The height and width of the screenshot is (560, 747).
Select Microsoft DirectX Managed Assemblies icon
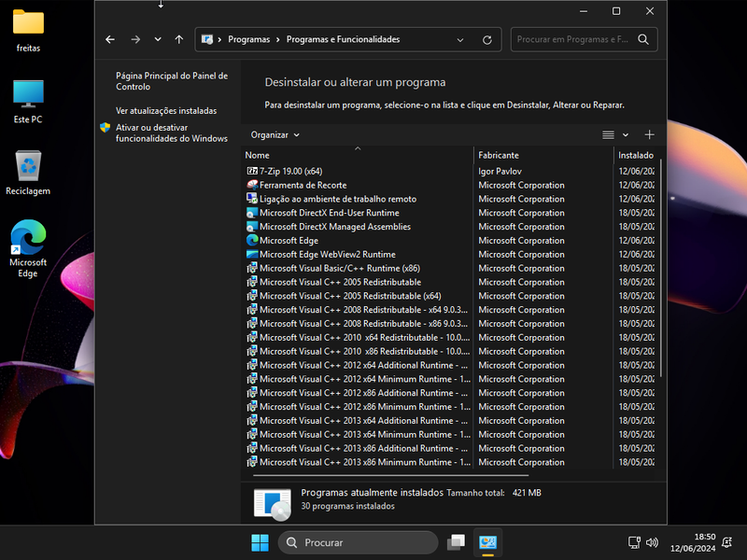click(x=252, y=226)
